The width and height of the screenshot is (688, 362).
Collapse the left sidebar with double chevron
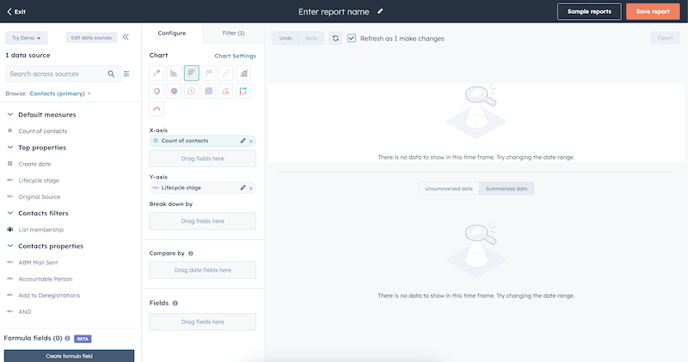click(126, 37)
